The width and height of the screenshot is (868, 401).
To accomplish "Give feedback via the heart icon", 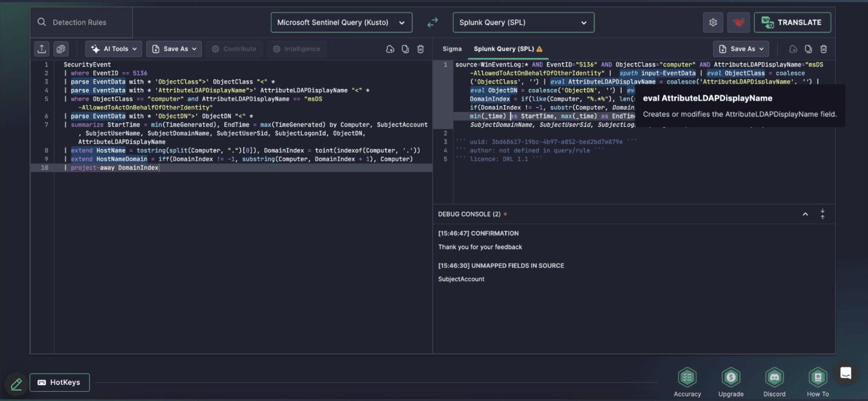I will tap(738, 22).
